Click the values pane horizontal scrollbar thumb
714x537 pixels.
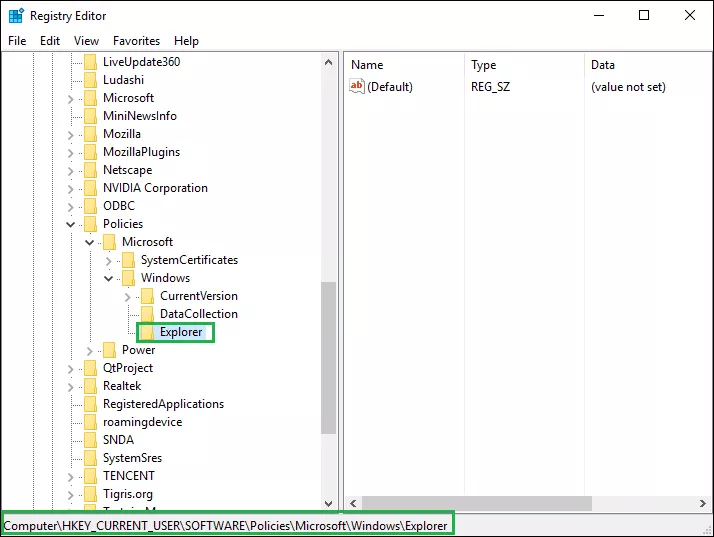click(x=477, y=503)
